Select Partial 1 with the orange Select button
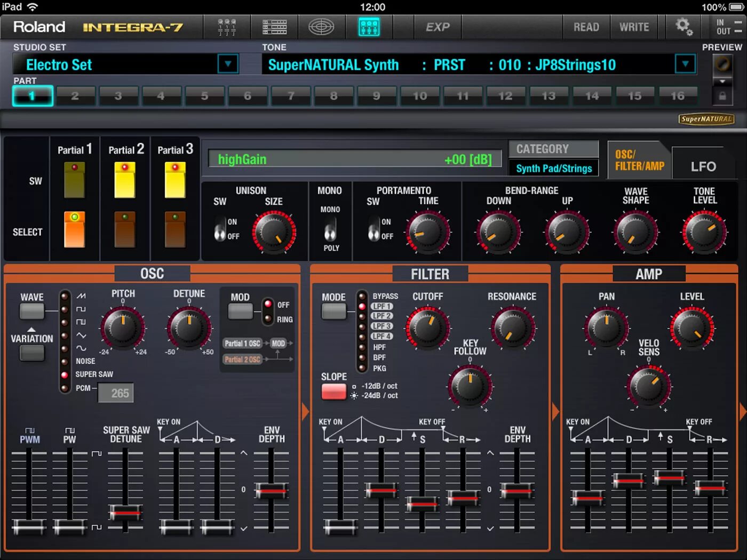The height and width of the screenshot is (560, 747). 74,230
